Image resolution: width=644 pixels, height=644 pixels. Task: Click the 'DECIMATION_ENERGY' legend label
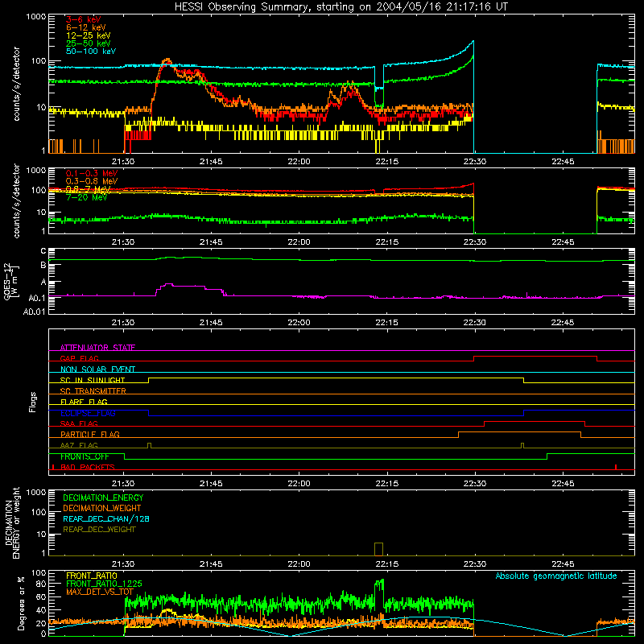tap(103, 497)
